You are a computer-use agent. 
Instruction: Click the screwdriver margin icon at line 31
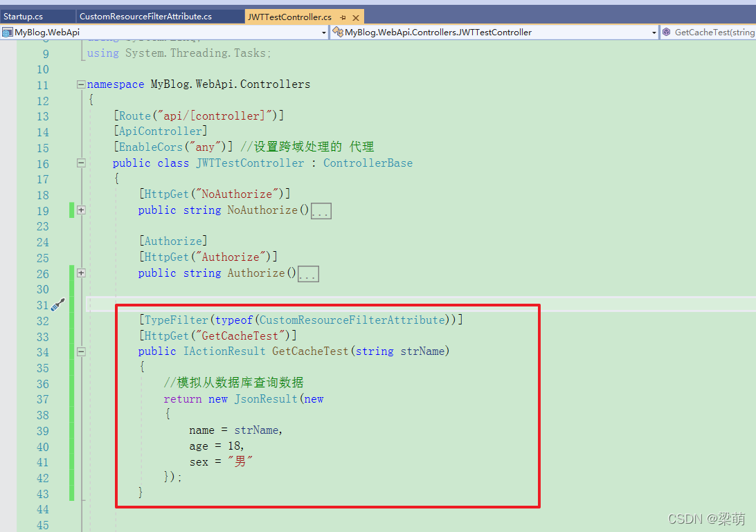pyautogui.click(x=58, y=304)
